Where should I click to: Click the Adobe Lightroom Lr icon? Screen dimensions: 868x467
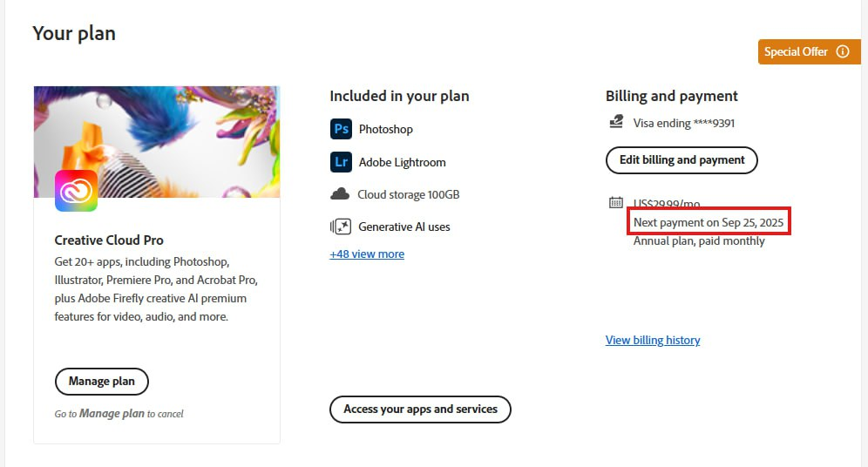click(x=341, y=162)
